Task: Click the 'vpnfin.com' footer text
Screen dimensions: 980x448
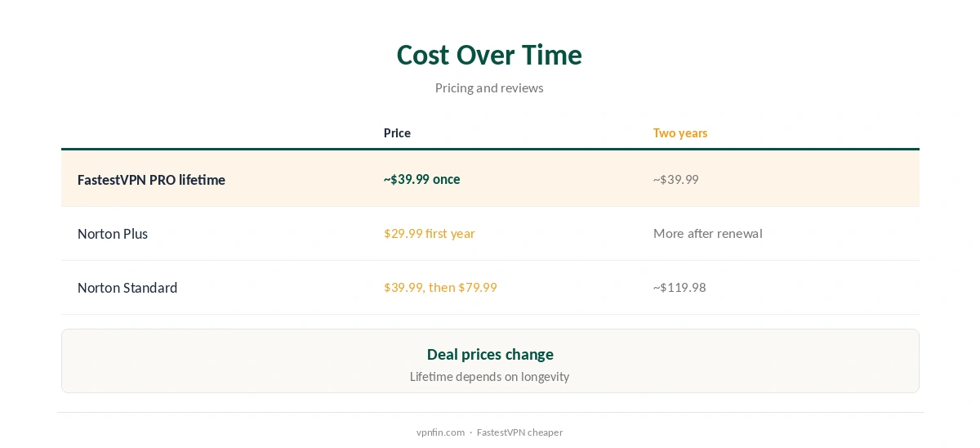Action: (x=440, y=432)
